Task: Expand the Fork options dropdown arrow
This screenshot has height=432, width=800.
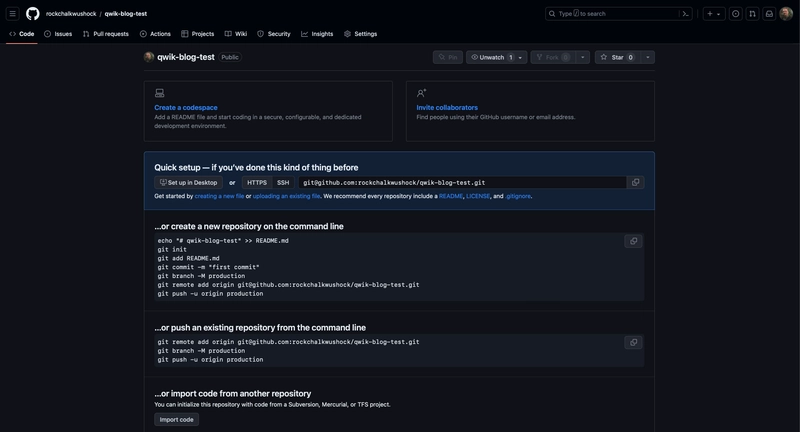Action: pyautogui.click(x=583, y=57)
